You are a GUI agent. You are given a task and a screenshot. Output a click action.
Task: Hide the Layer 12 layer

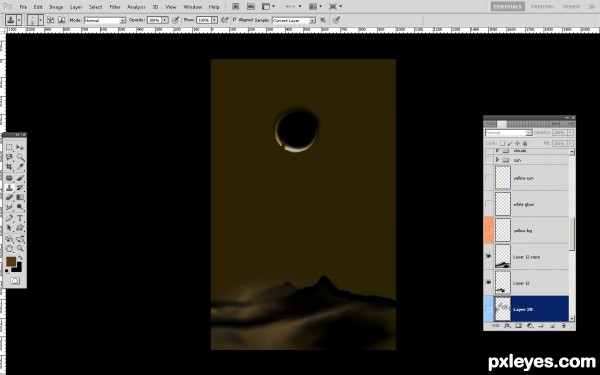tap(488, 282)
